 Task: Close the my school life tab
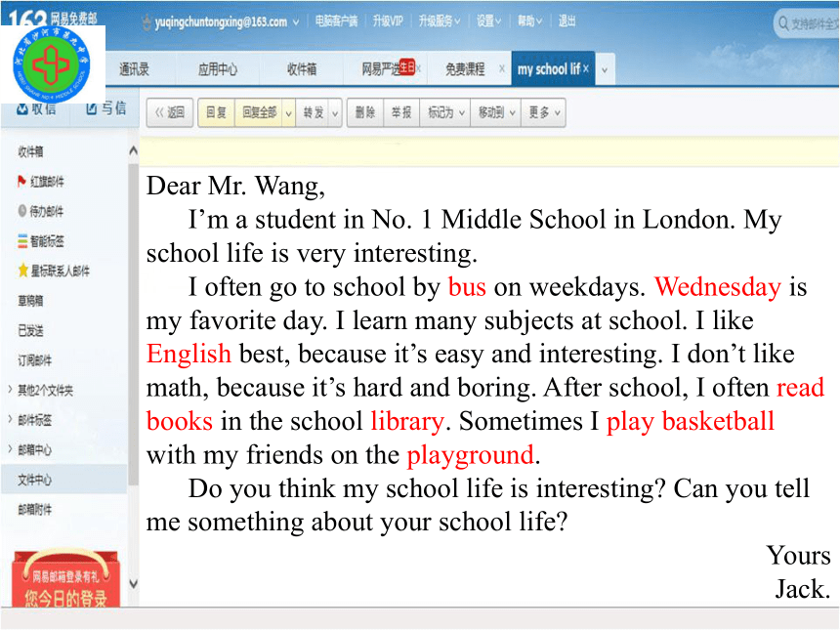click(x=585, y=68)
